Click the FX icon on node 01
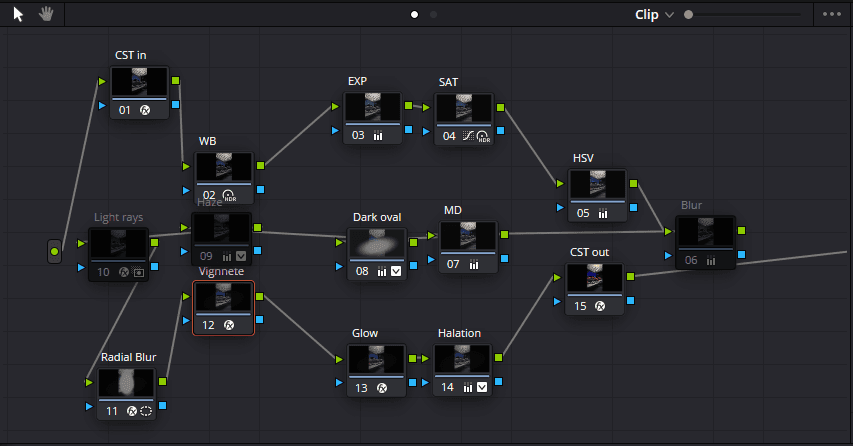This screenshot has height=446, width=853. [145, 110]
